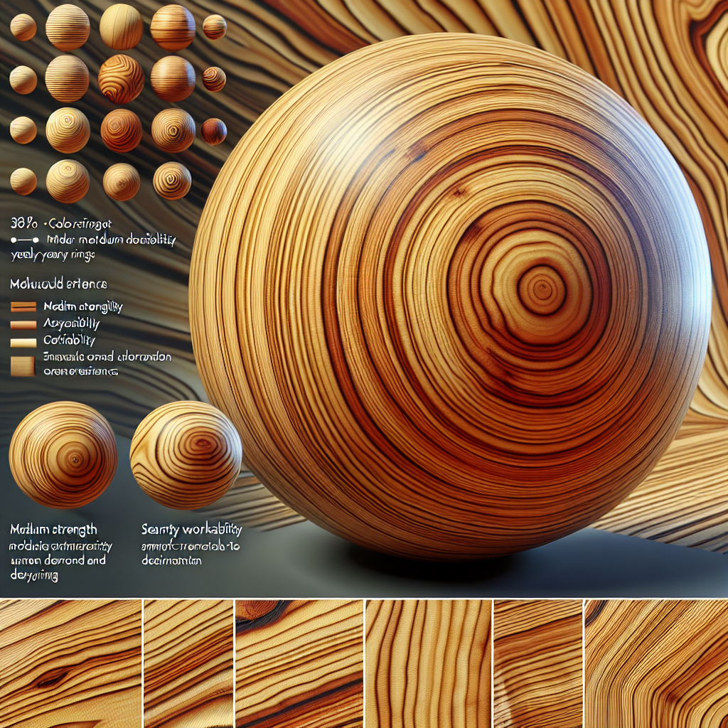
Task: Click the bottom wood strip with dark knot eye
Action: pyautogui.click(x=70, y=663)
